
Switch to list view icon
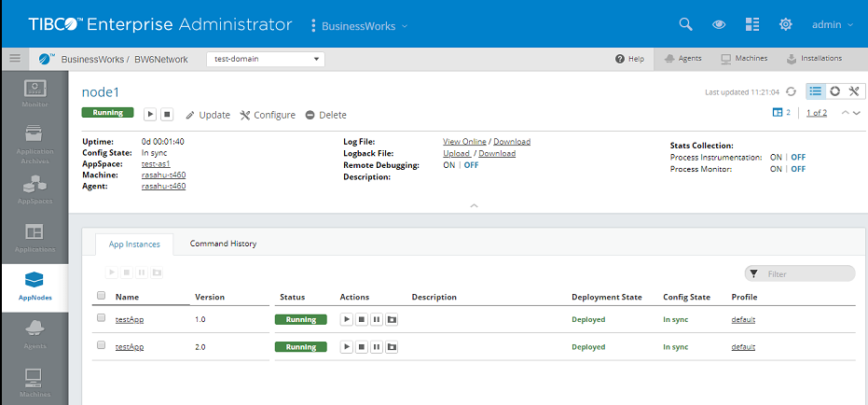(x=816, y=91)
